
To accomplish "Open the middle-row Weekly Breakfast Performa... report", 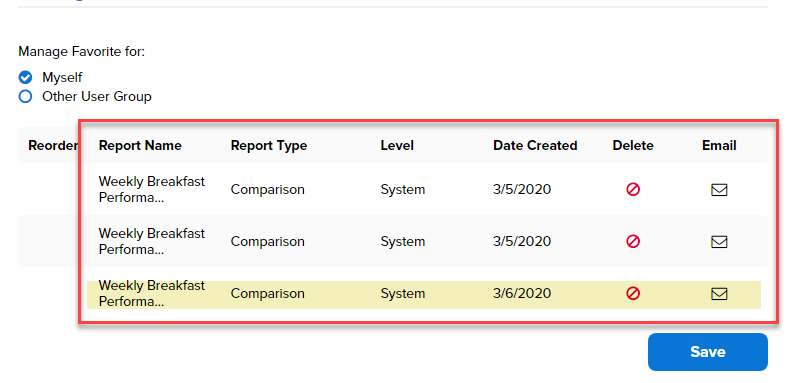I will (x=152, y=241).
